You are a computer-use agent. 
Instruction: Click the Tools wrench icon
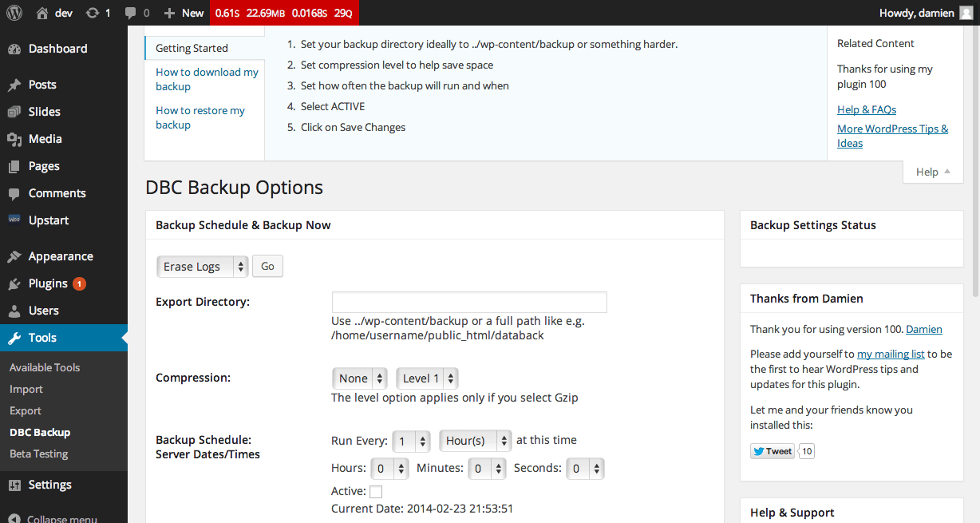click(x=14, y=338)
